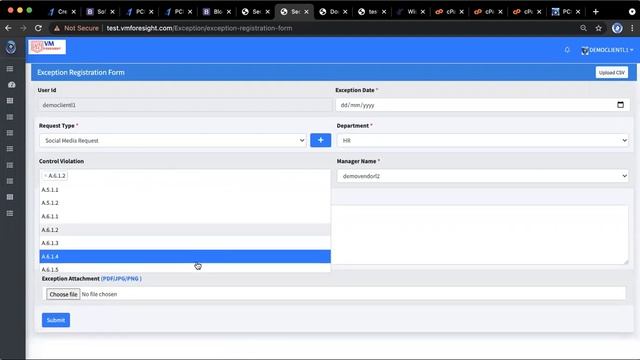Screen dimensions: 640x360
Task: Click the PDF/JPG/PNG link text
Action: coord(121,278)
